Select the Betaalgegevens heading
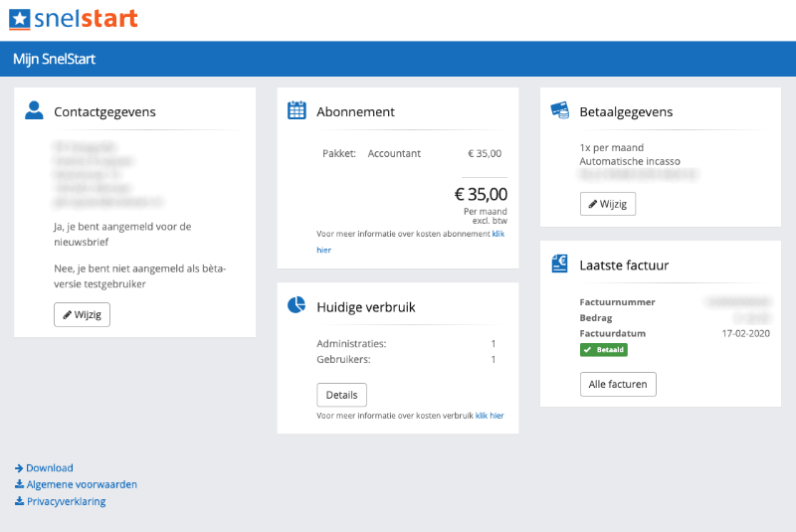Screen dimensions: 796x532 point(626,111)
